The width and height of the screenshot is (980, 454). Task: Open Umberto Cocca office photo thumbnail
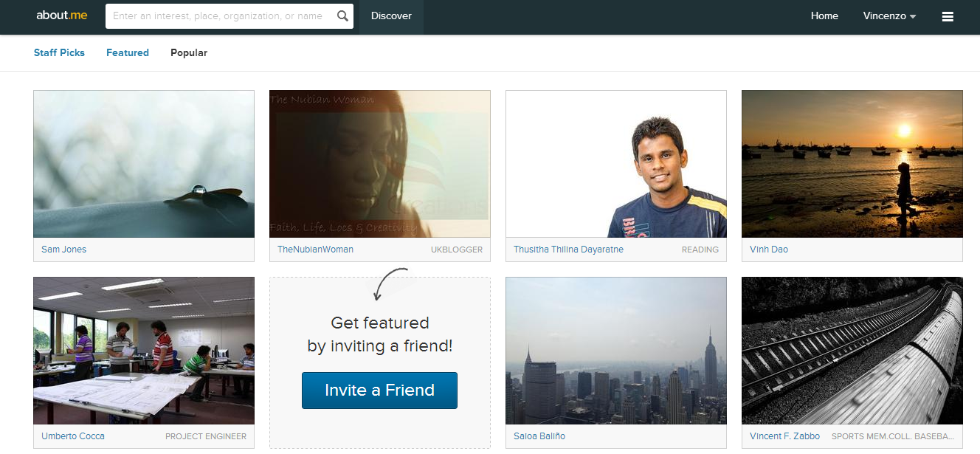pos(144,351)
